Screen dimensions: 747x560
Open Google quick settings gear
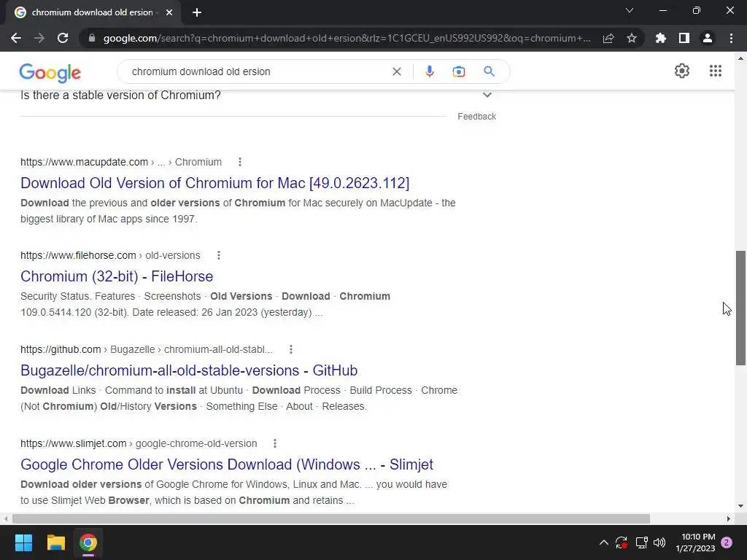(x=682, y=71)
